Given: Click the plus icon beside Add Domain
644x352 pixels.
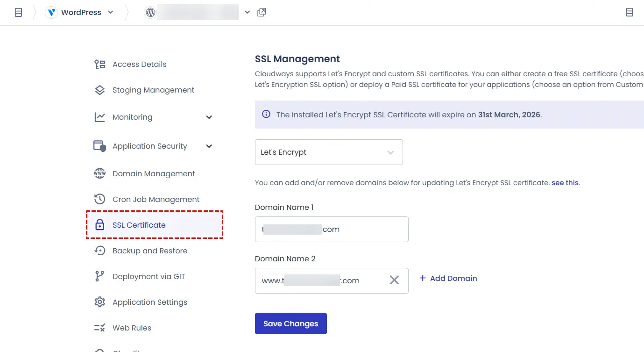Looking at the screenshot, I should (423, 278).
